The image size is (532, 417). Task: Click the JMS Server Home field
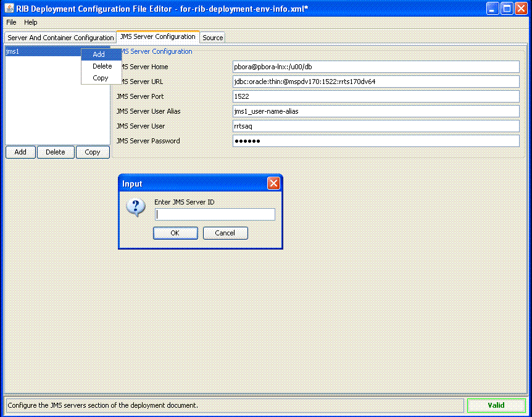(x=376, y=67)
